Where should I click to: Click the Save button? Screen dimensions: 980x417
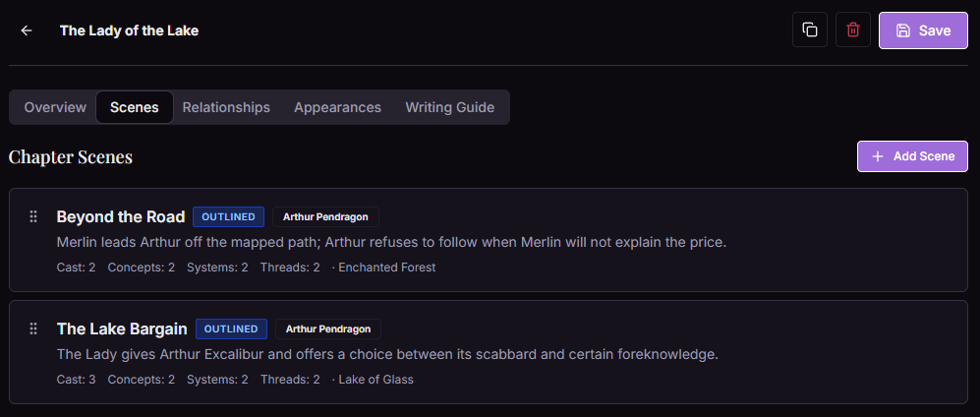(923, 30)
